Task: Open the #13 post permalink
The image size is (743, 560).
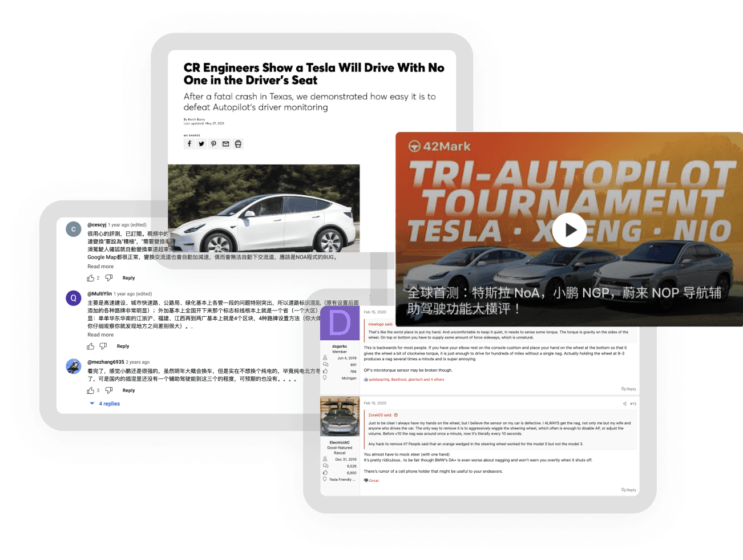Action: click(633, 404)
